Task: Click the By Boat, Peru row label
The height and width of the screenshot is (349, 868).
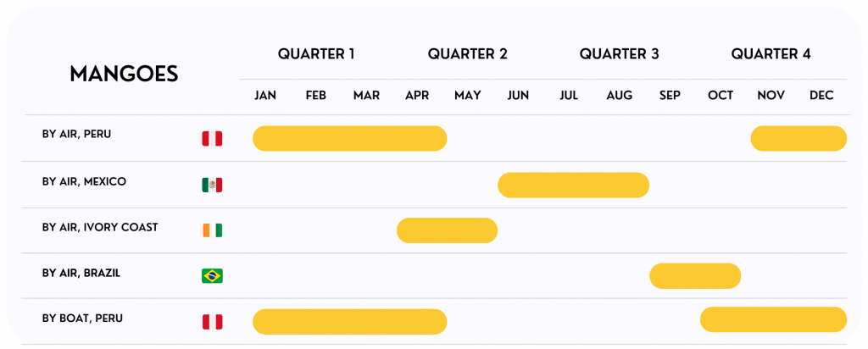Action: (82, 319)
